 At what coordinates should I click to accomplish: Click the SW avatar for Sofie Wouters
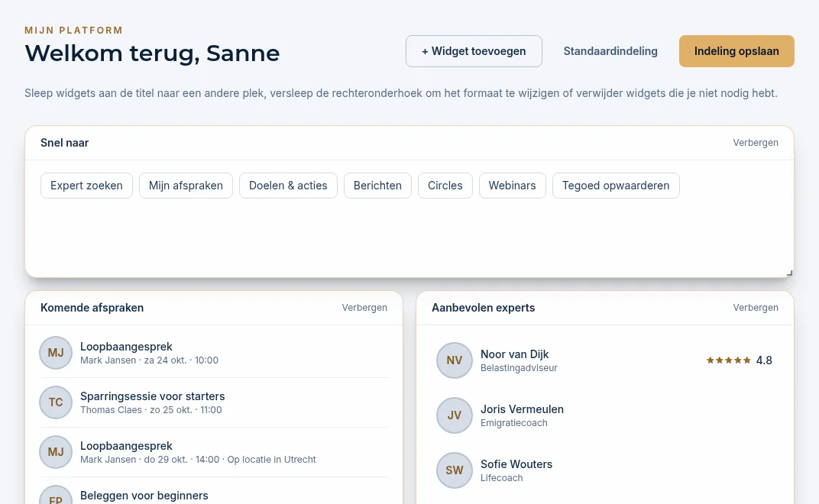point(455,470)
